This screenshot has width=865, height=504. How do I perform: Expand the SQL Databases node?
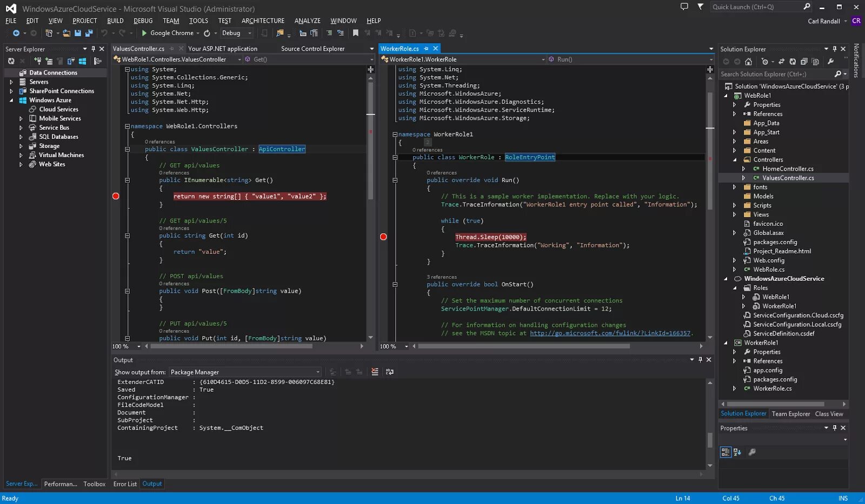[x=21, y=137]
